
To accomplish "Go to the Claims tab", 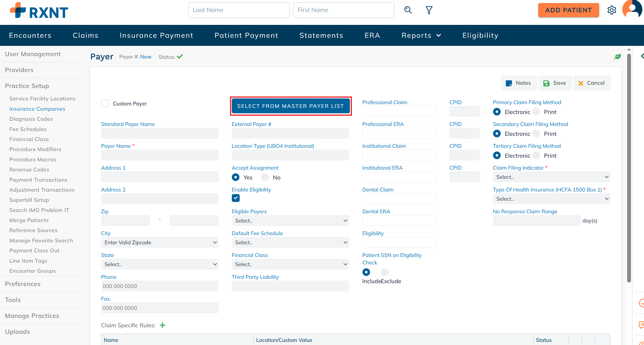I will (x=85, y=35).
